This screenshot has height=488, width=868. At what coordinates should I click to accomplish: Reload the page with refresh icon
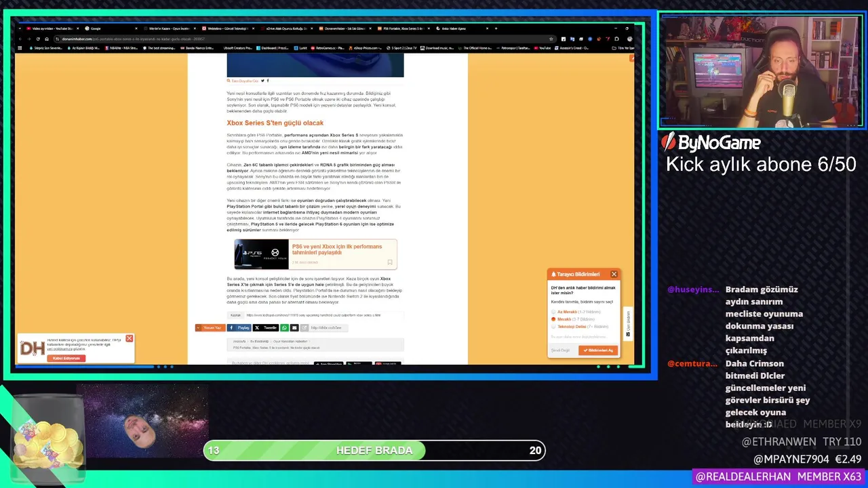click(38, 39)
